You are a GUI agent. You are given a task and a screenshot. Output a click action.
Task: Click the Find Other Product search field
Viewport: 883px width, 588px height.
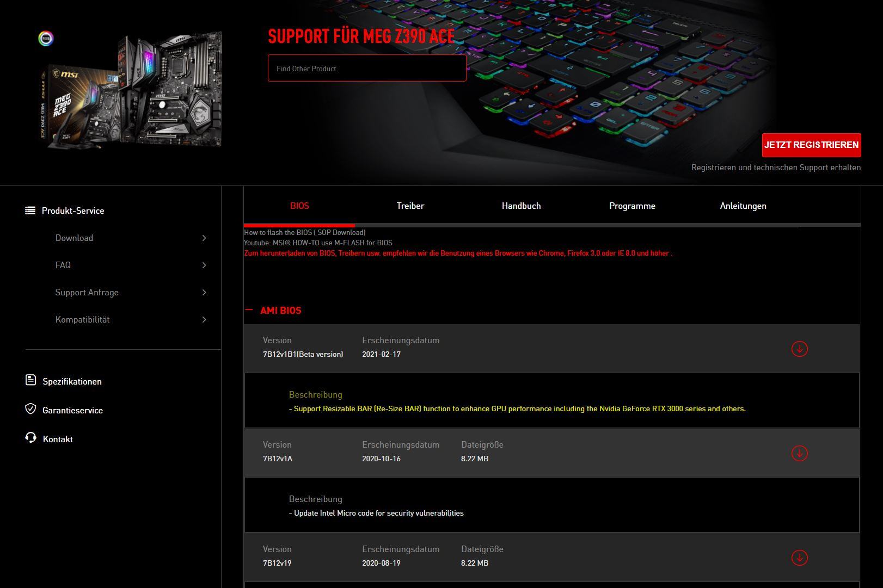click(x=367, y=68)
